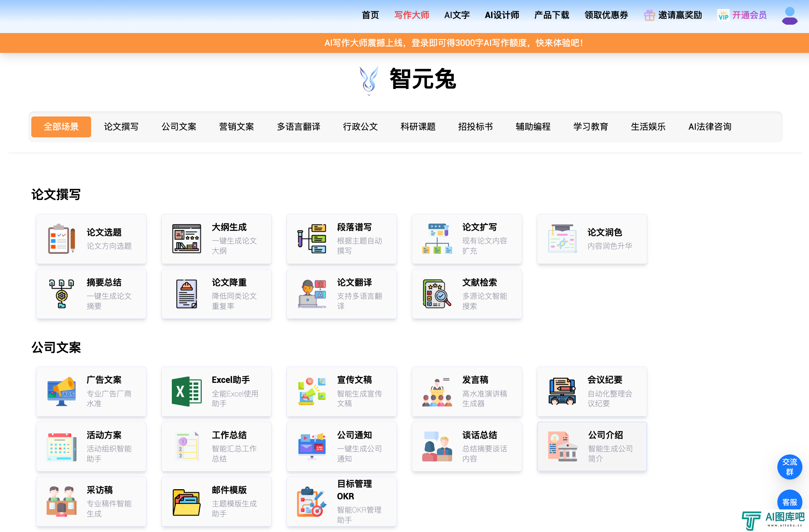Viewport: 809px width, 532px height.
Task: Switch to the 论文撰写 tab
Action: 121,127
